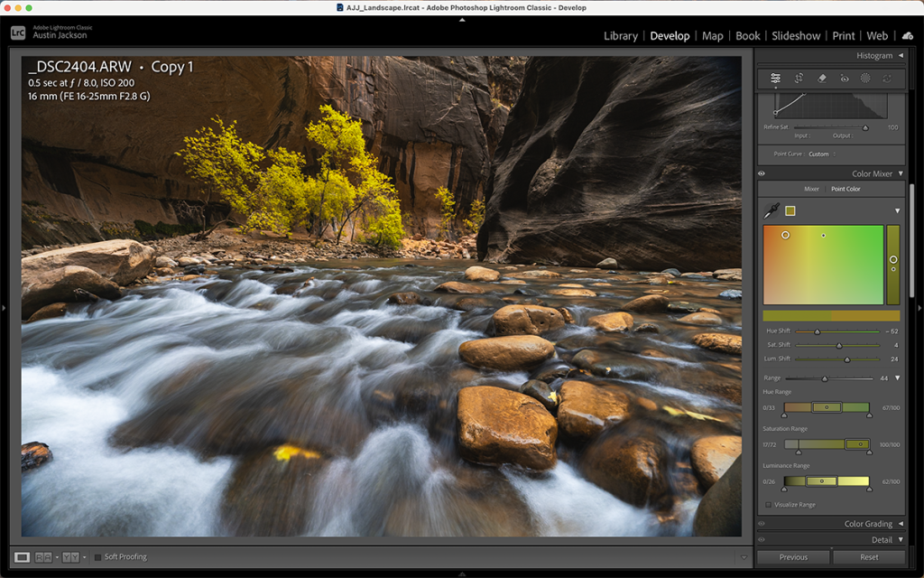Select the Healing remove tool

point(824,79)
